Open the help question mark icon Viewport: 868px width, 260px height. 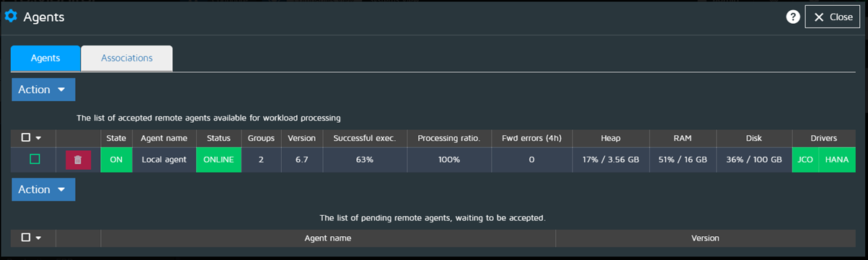tap(793, 17)
